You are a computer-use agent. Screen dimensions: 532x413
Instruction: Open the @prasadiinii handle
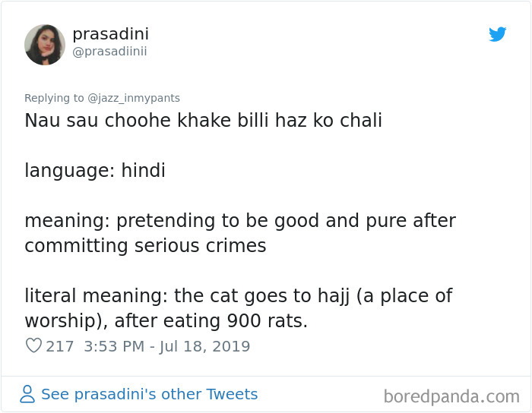tap(109, 52)
